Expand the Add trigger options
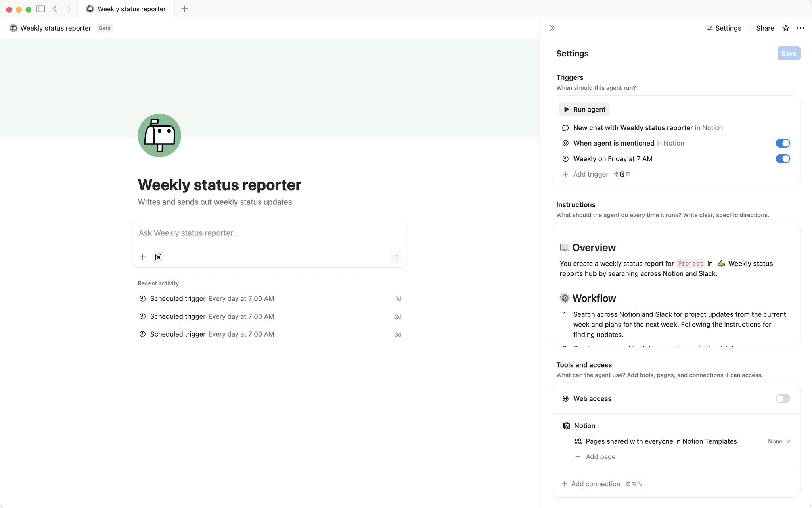This screenshot has width=812, height=508. (590, 174)
